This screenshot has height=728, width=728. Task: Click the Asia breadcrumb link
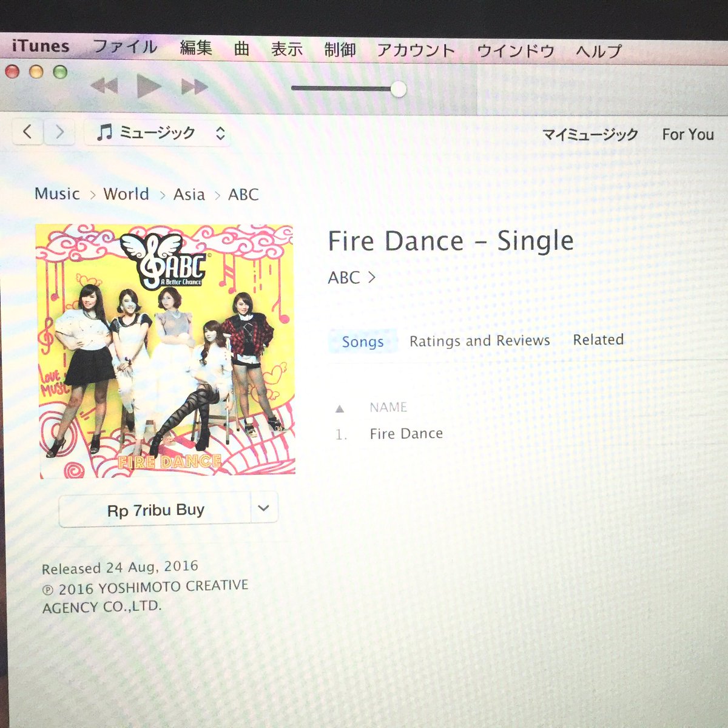point(189,195)
